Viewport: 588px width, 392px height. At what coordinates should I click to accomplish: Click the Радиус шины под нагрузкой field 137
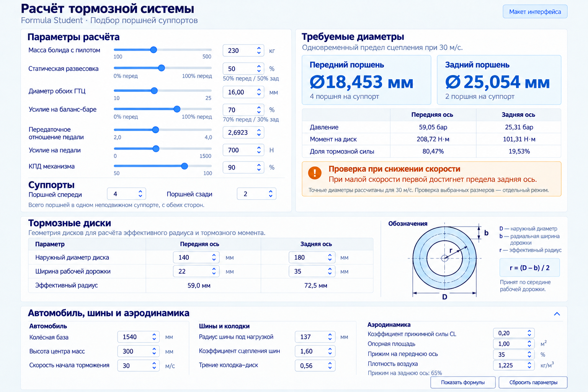(x=315, y=337)
